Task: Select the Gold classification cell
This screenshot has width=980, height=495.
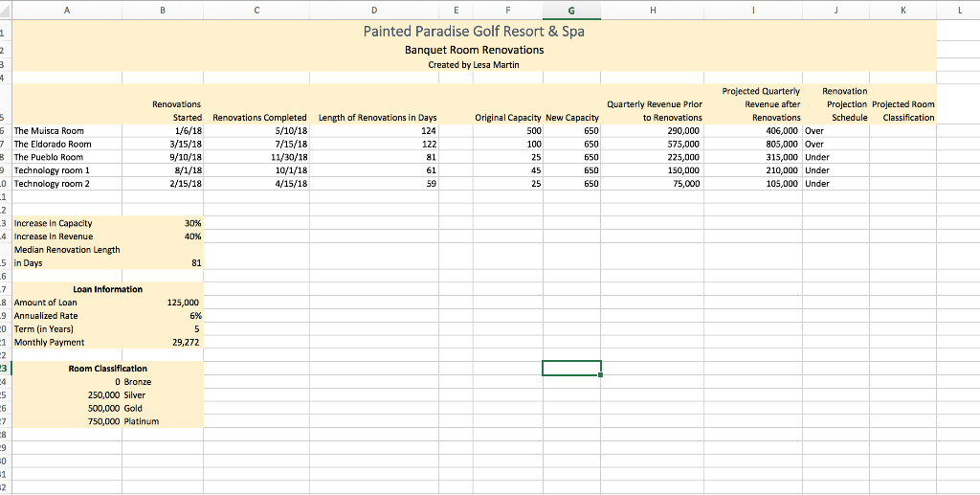Action: click(x=163, y=408)
